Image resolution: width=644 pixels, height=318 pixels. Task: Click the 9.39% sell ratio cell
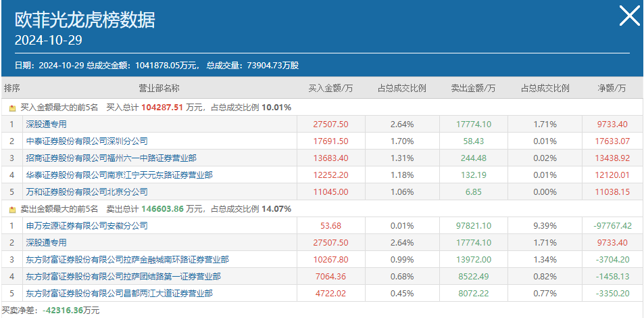click(x=545, y=225)
